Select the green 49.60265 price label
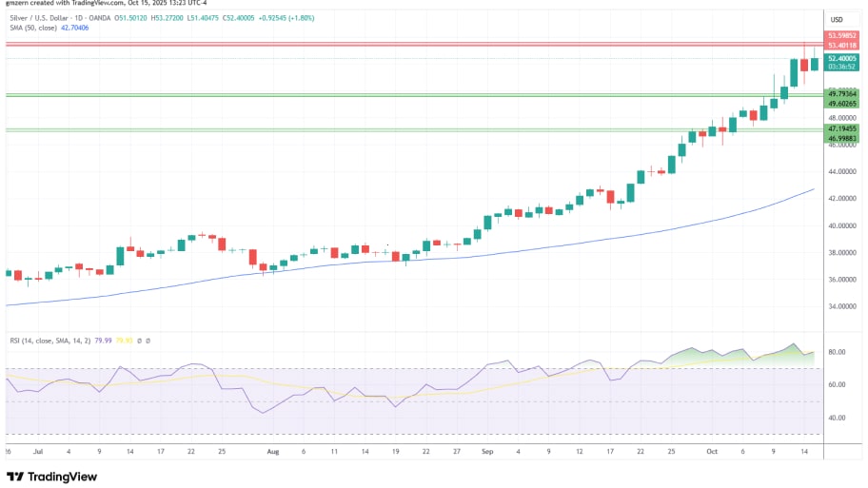Viewport: 868px width, 488px height. click(842, 103)
